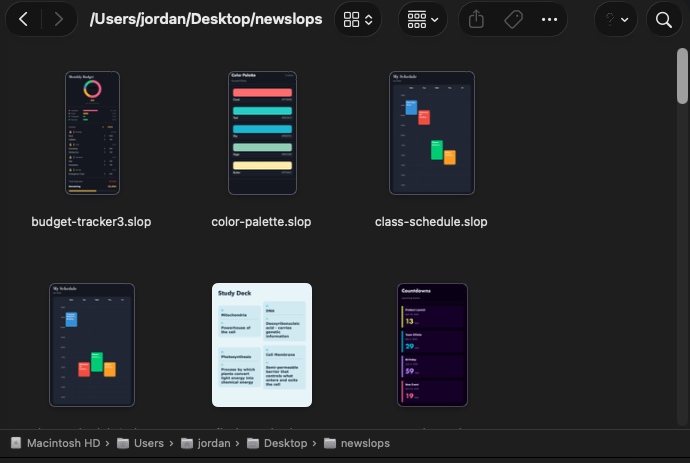The height and width of the screenshot is (463, 690).
Task: Open the question mark dropdown
Action: (x=616, y=19)
